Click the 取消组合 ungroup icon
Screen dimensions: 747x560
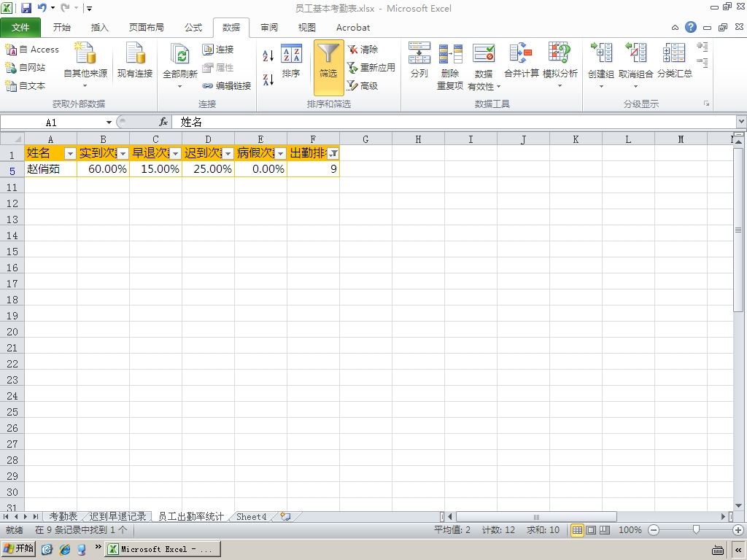click(635, 53)
